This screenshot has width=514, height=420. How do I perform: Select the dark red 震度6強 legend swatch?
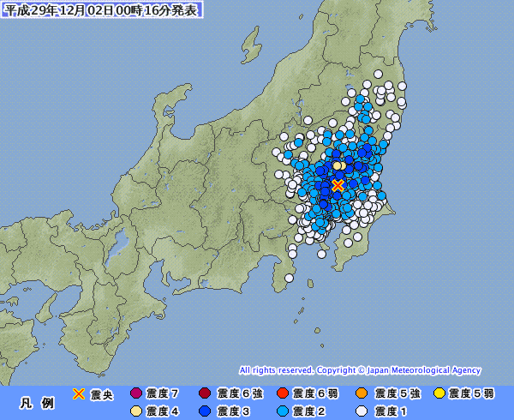click(205, 393)
